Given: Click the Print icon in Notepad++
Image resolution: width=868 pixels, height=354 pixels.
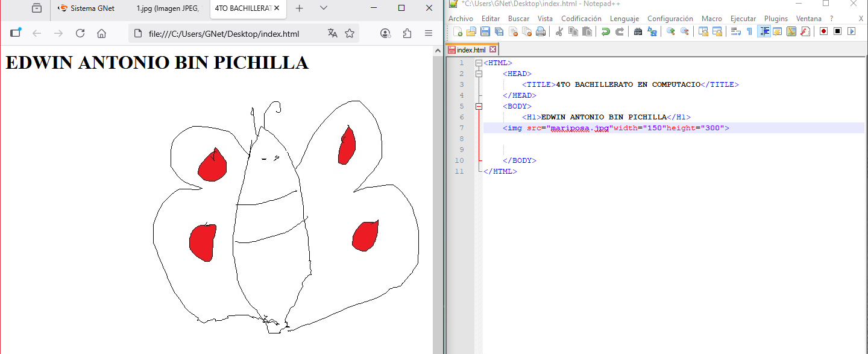Looking at the screenshot, I should coord(541,31).
